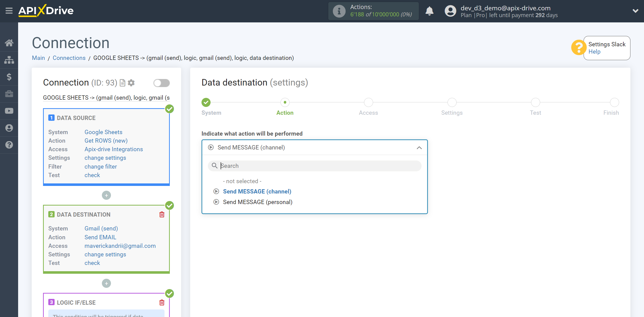Go to the Action step
The image size is (644, 317).
click(x=285, y=102)
